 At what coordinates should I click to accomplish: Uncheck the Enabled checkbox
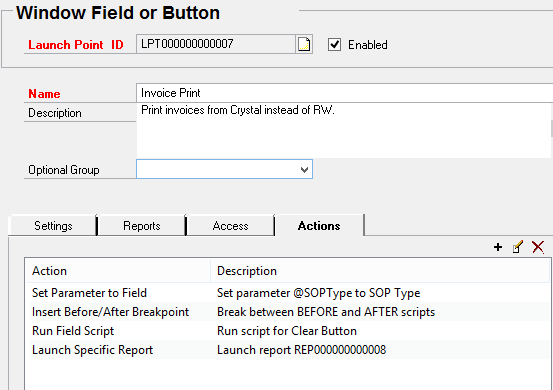[334, 45]
